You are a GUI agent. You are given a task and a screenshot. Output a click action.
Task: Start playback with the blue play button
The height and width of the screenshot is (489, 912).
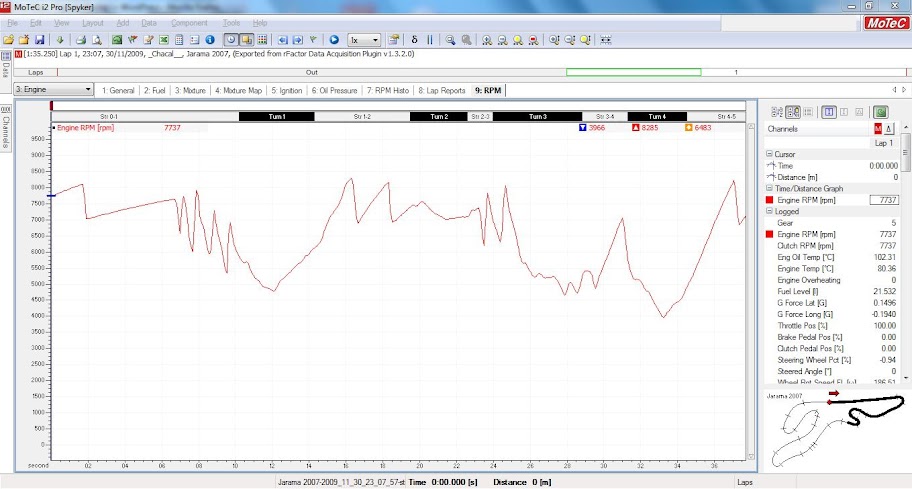coord(334,40)
